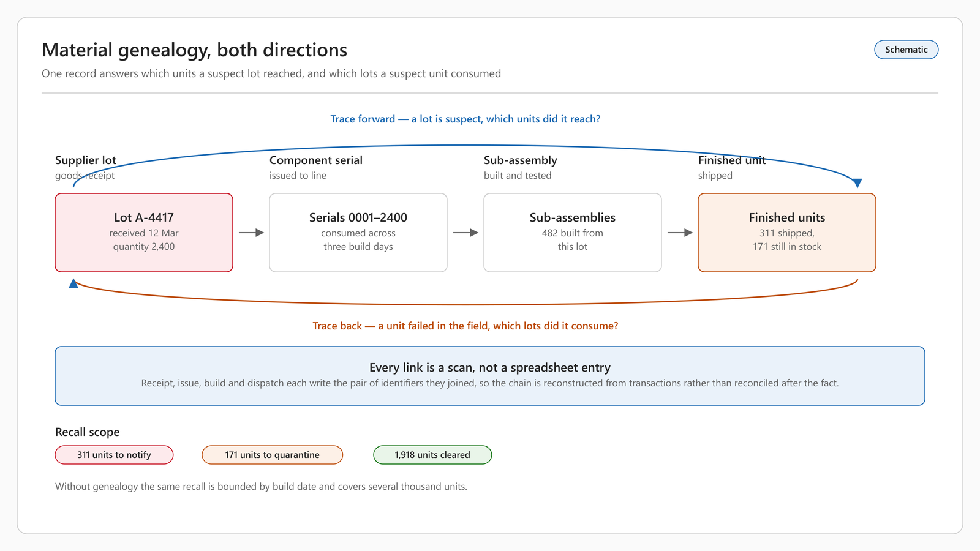
Task: Click the 'Supplier lot' column heading
Action: 86,160
